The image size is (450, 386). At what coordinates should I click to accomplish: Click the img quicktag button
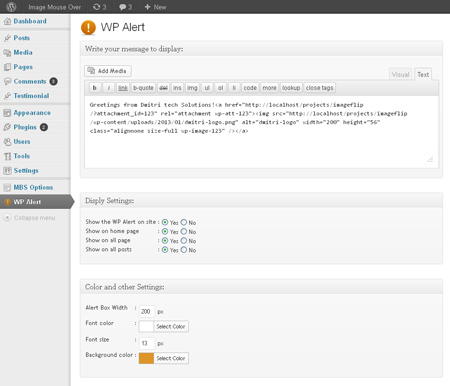(192, 88)
